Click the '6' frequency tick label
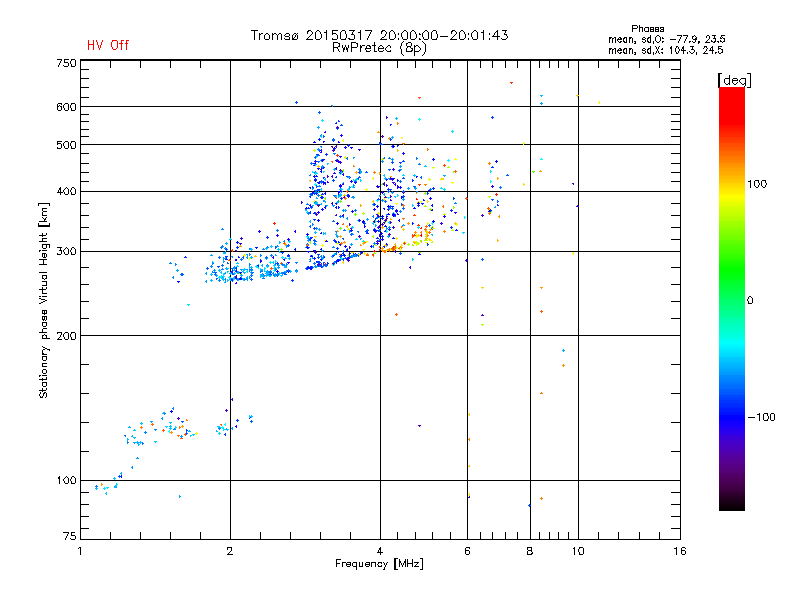The height and width of the screenshot is (600, 800). tap(467, 551)
